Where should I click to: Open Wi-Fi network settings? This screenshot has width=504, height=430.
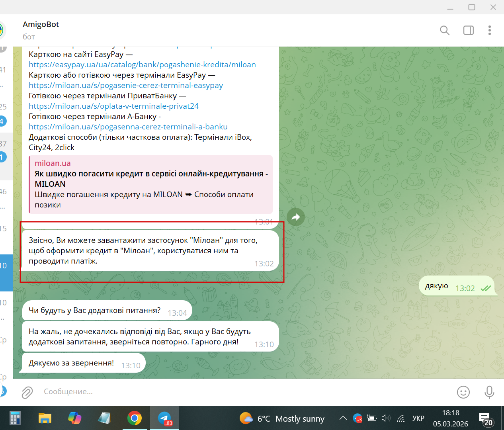pyautogui.click(x=401, y=418)
